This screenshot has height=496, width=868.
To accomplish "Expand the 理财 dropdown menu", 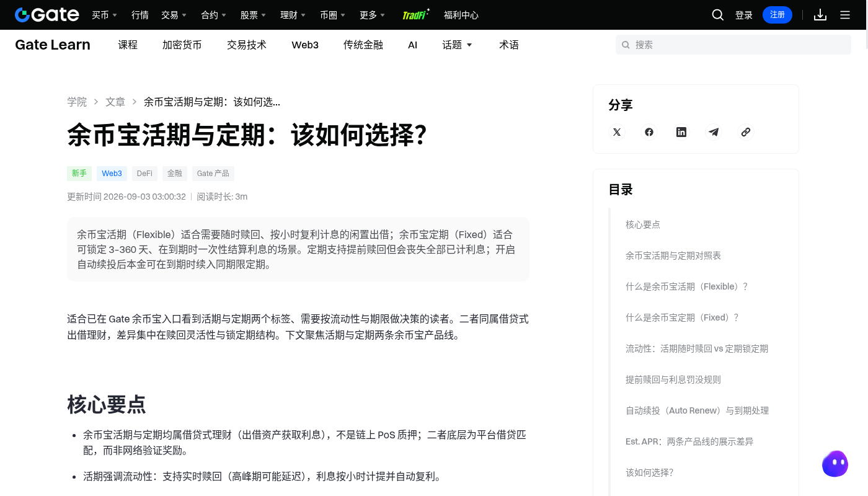I will (293, 15).
